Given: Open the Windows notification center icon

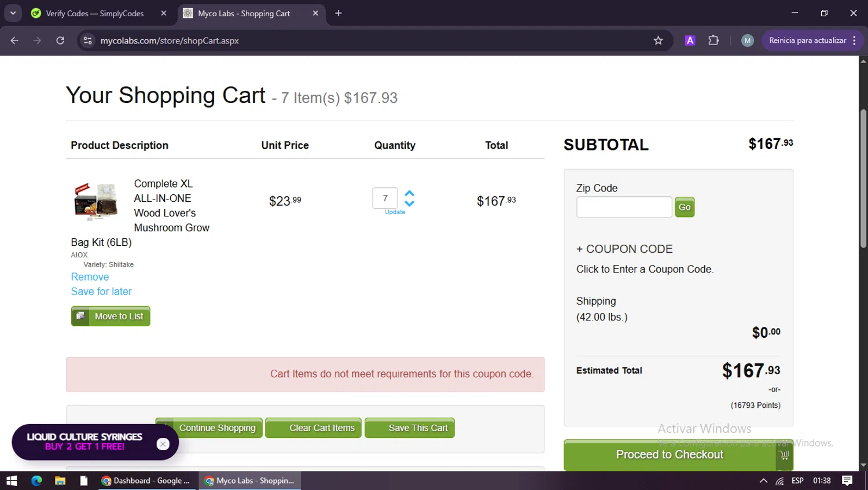Looking at the screenshot, I should click(x=847, y=481).
